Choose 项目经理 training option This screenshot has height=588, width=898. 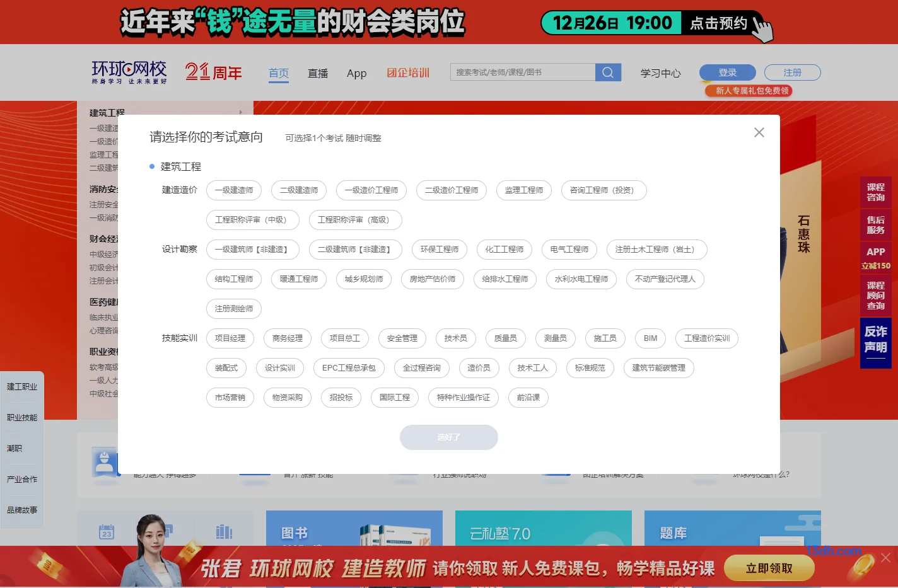[230, 338]
